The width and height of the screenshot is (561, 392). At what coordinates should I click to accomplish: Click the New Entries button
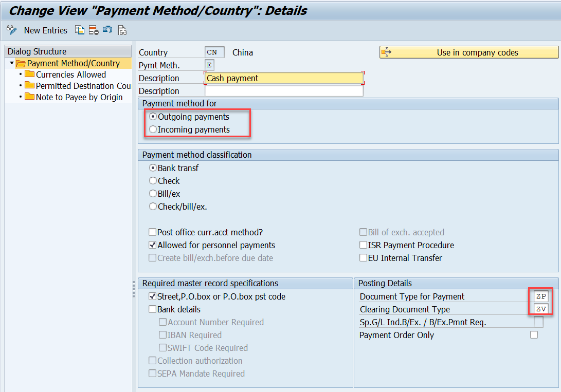click(x=45, y=30)
